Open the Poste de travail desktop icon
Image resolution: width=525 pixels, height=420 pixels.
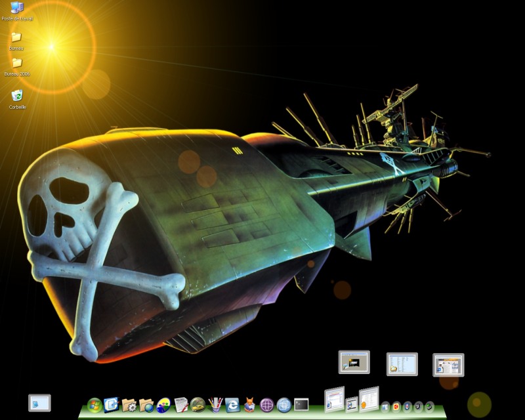[17, 9]
